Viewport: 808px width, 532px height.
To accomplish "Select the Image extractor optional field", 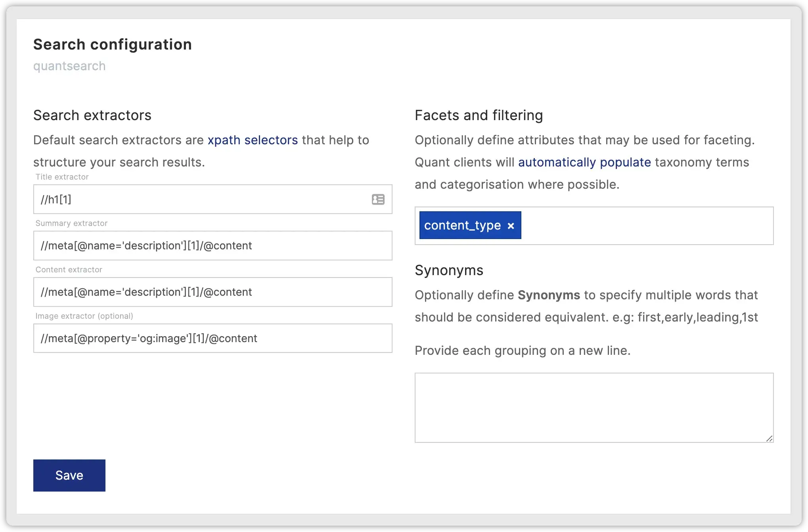I will [x=198, y=338].
